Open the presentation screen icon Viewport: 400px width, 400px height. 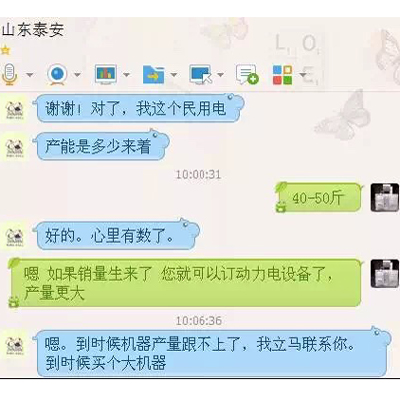coord(106,74)
